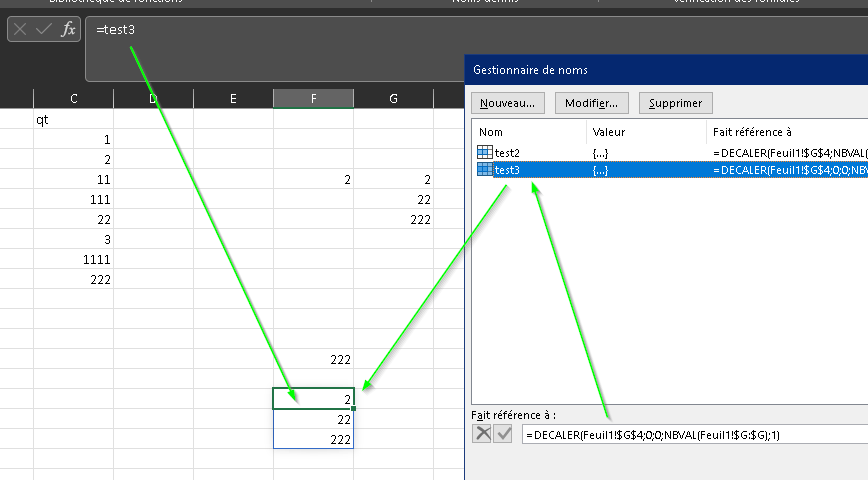The width and height of the screenshot is (868, 480).
Task: Click the Supprimer button
Action: (x=675, y=103)
